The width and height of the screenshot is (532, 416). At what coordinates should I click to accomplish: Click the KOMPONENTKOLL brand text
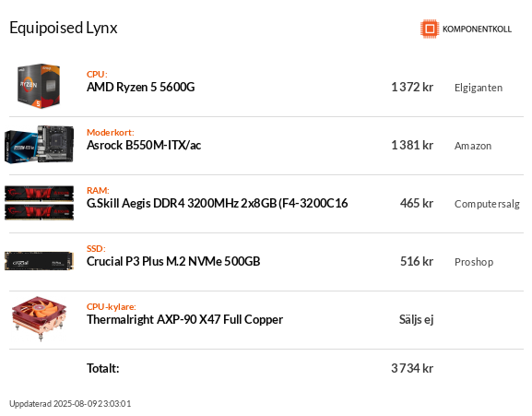point(477,30)
